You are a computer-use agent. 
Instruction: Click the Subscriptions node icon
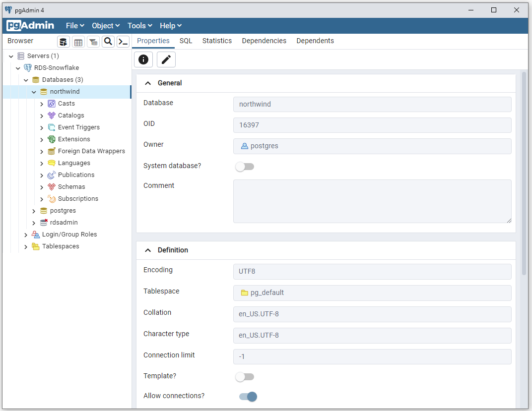[x=52, y=198]
